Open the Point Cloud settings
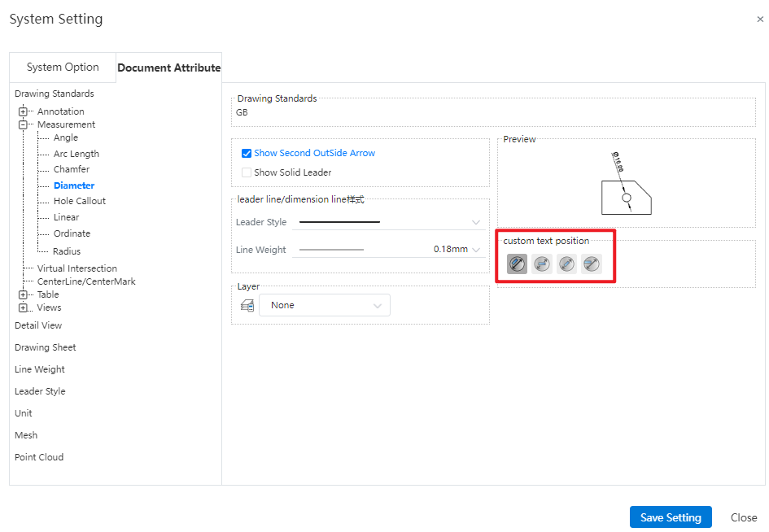769x532 pixels. click(39, 457)
